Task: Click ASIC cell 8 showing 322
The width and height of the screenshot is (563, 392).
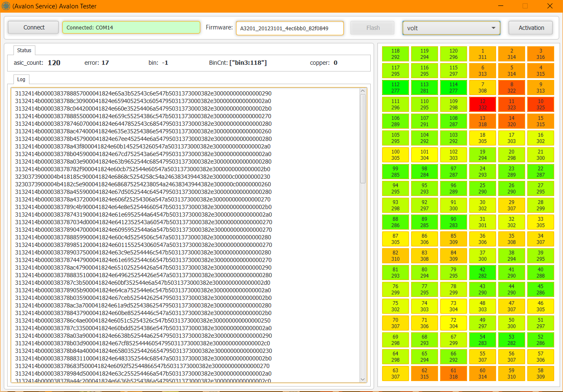Action: tap(512, 87)
